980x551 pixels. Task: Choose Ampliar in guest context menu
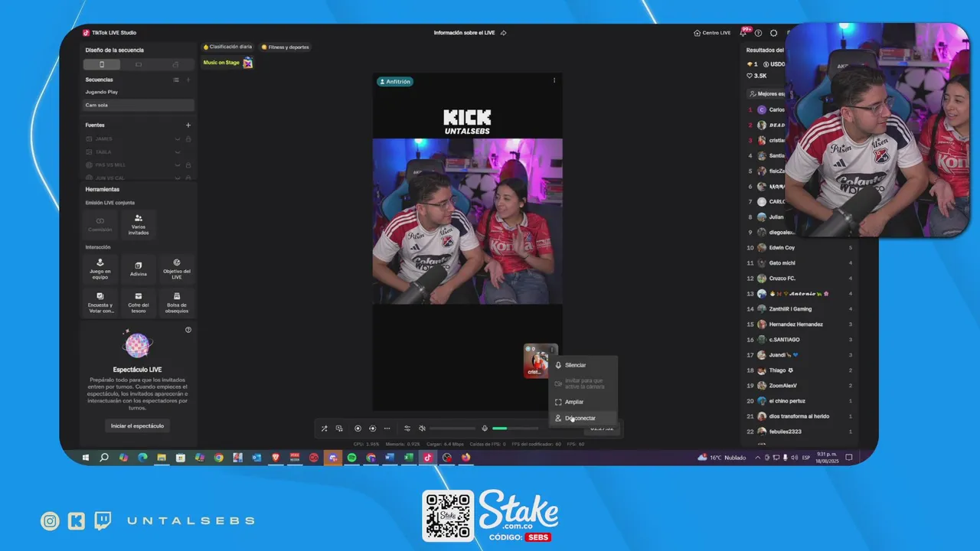click(583, 402)
